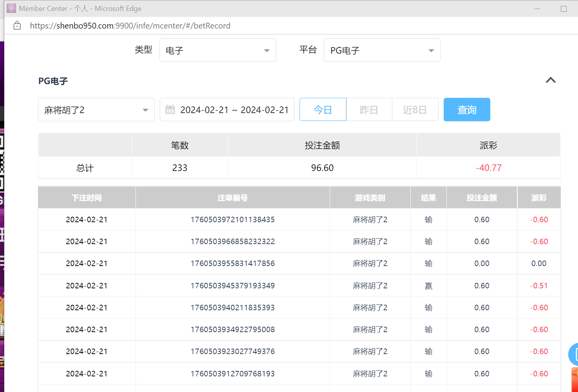Select the 今日 date filter

tap(323, 110)
